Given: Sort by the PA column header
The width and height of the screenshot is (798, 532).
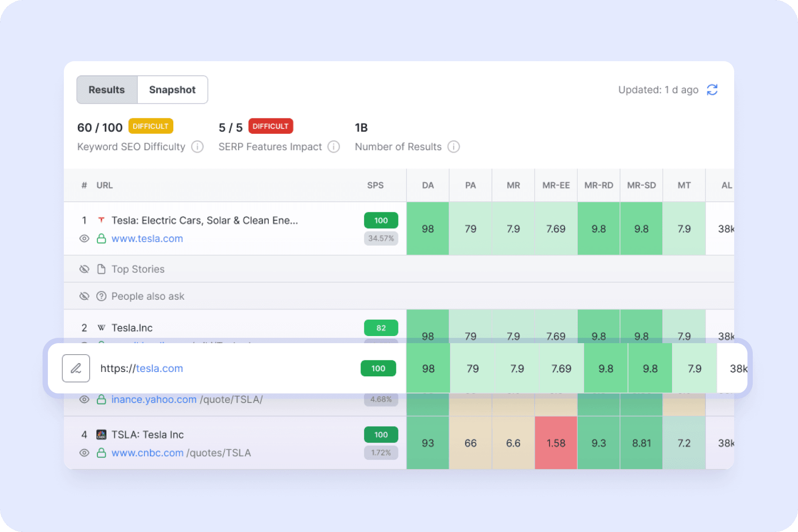Looking at the screenshot, I should point(470,185).
